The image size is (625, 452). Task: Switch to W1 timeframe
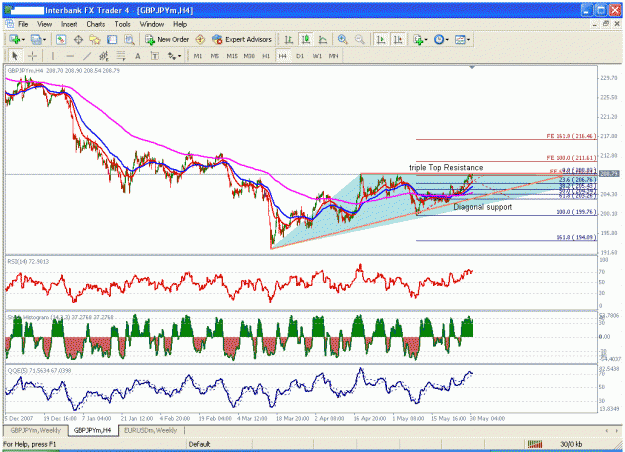coord(317,56)
